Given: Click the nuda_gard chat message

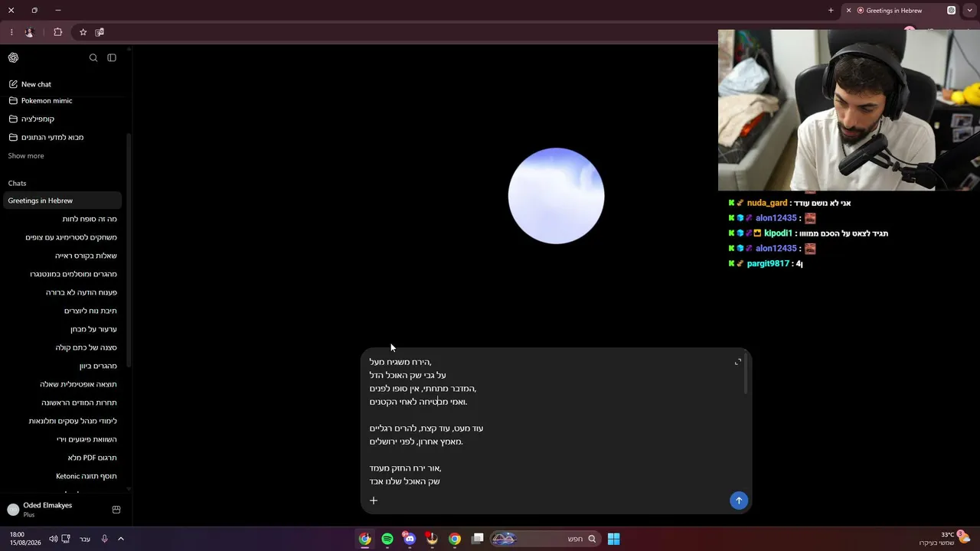Looking at the screenshot, I should click(789, 203).
